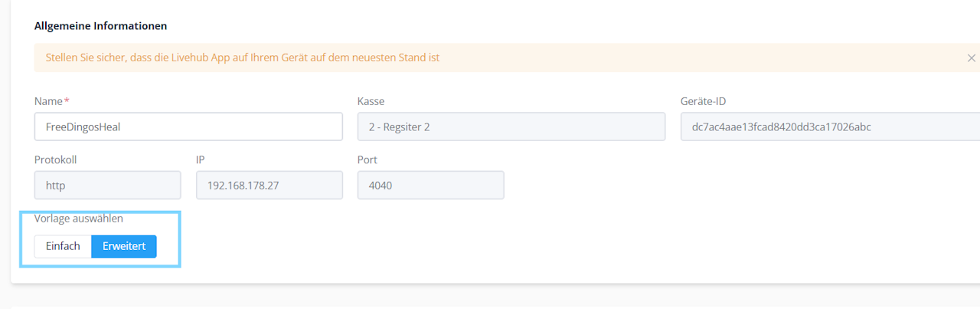Switch template to Einfach
The width and height of the screenshot is (980, 309).
coord(63,246)
